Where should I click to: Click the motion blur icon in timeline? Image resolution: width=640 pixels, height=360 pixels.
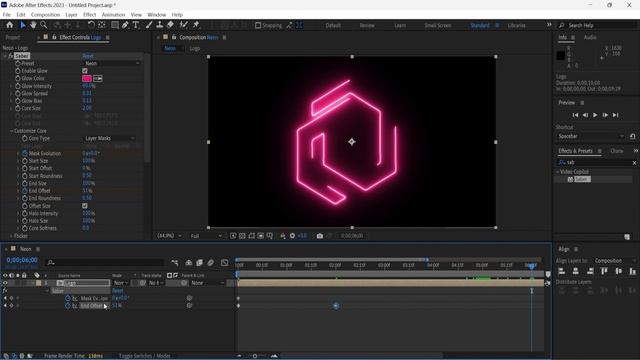click(x=211, y=262)
